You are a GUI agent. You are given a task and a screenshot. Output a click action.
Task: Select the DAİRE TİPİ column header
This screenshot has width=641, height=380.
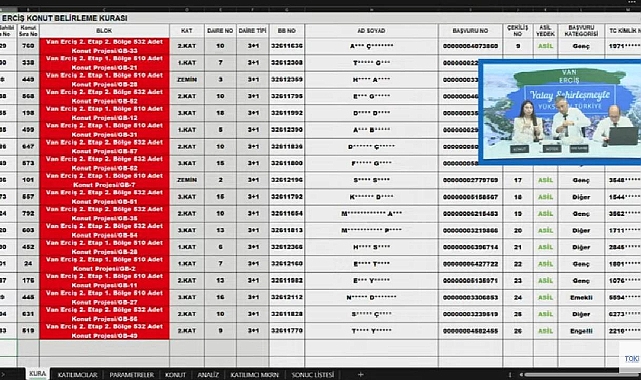(x=253, y=31)
